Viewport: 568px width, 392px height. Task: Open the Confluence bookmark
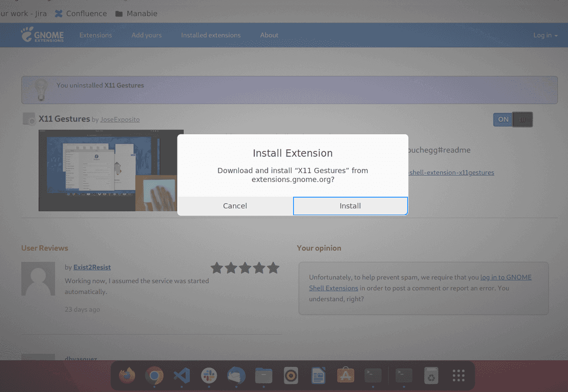[x=80, y=13]
